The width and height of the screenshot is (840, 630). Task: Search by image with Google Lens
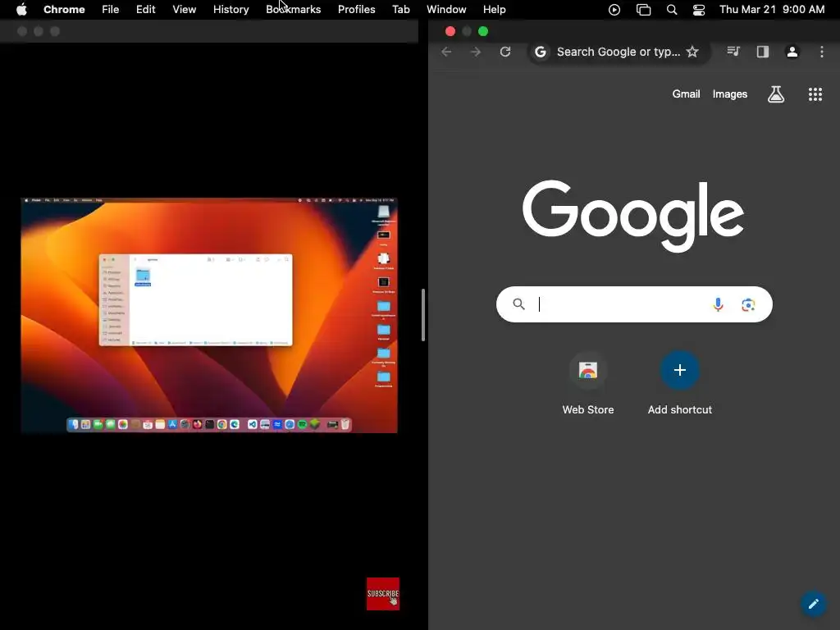pyautogui.click(x=748, y=305)
